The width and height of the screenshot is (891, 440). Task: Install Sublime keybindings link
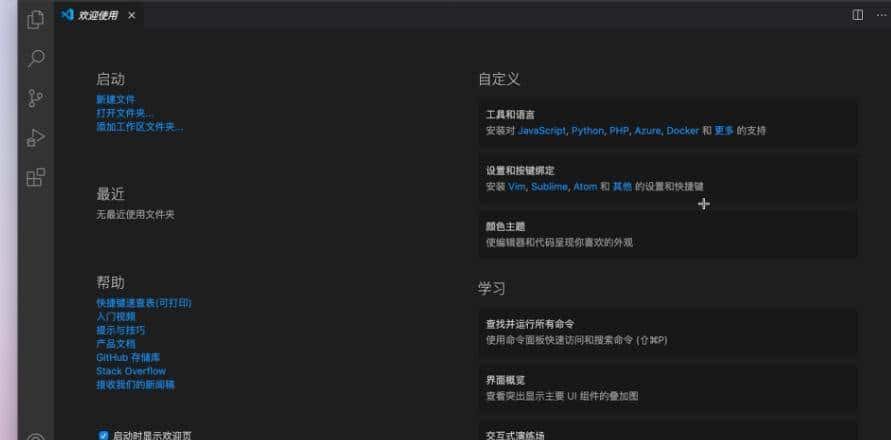click(549, 186)
